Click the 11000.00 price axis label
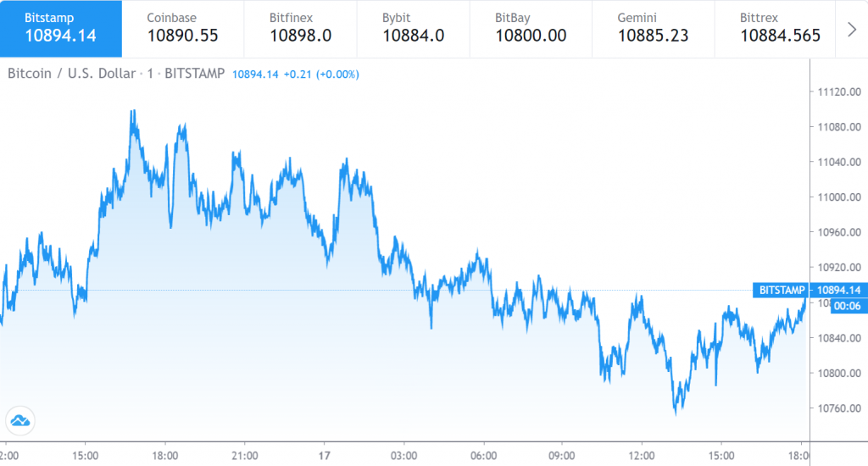The width and height of the screenshot is (868, 466). 836,197
